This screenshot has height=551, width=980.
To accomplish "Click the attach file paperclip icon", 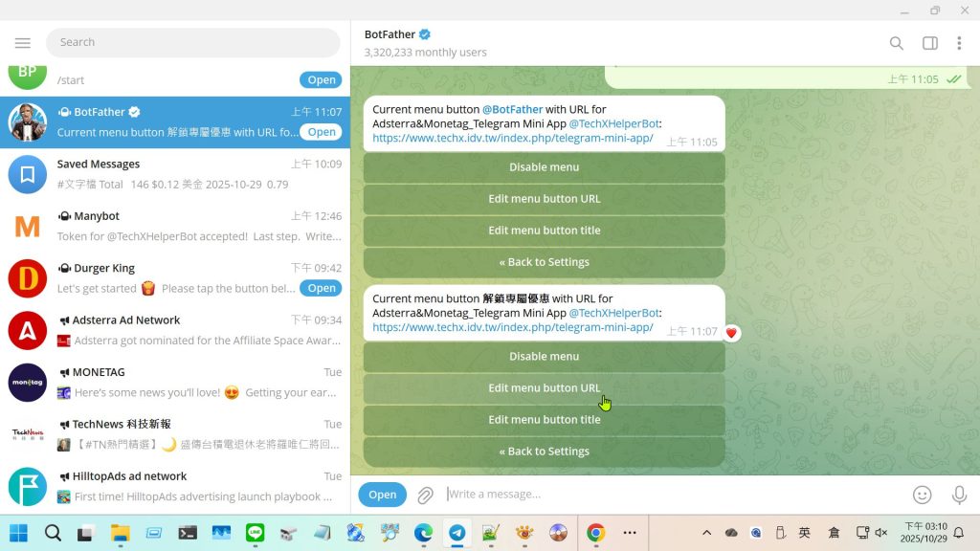I will point(425,495).
